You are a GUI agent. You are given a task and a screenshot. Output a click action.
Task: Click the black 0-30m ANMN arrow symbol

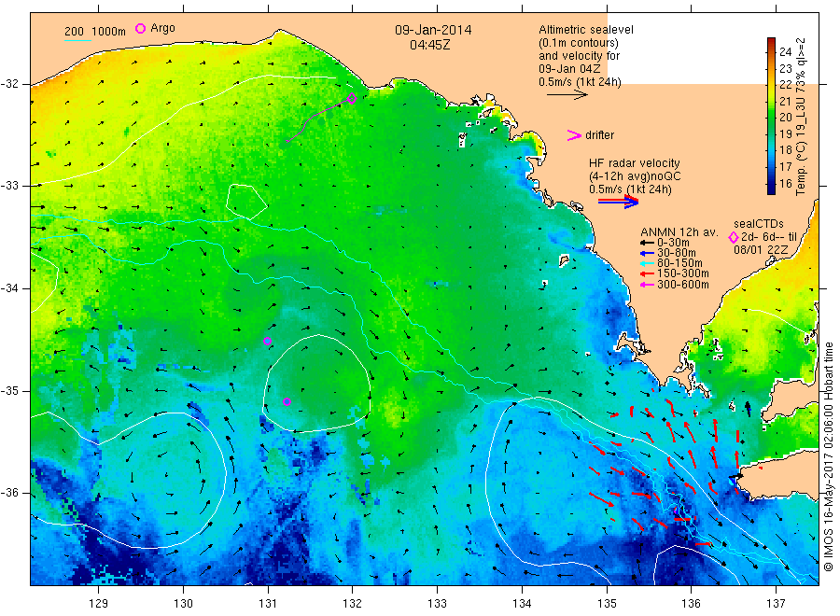tap(647, 243)
